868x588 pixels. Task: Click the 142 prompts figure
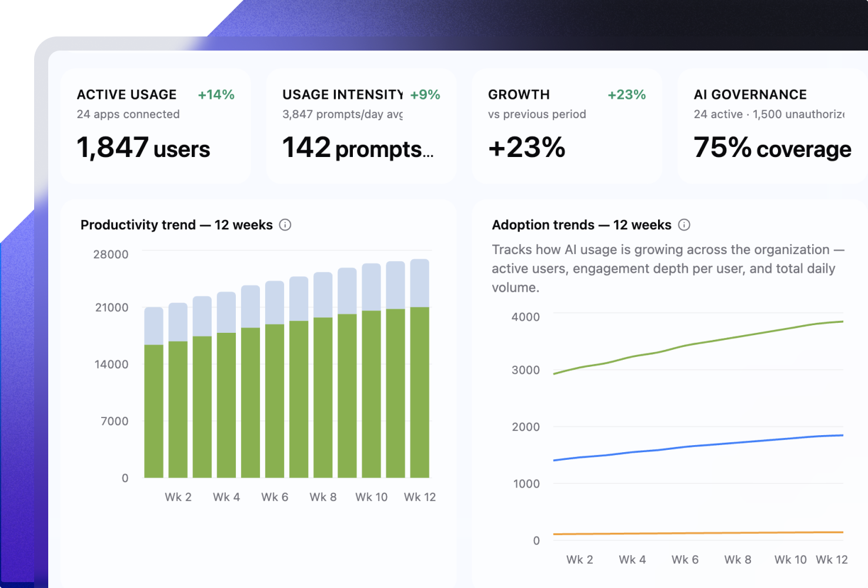[x=358, y=148]
